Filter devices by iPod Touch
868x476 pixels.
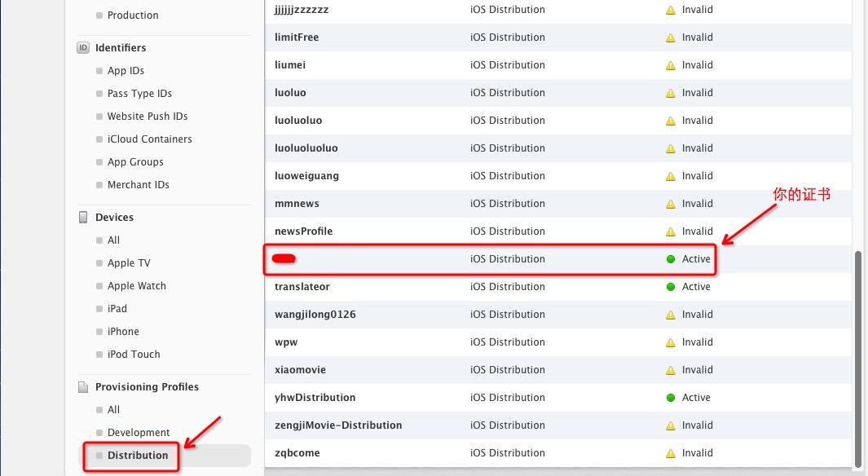click(x=134, y=354)
